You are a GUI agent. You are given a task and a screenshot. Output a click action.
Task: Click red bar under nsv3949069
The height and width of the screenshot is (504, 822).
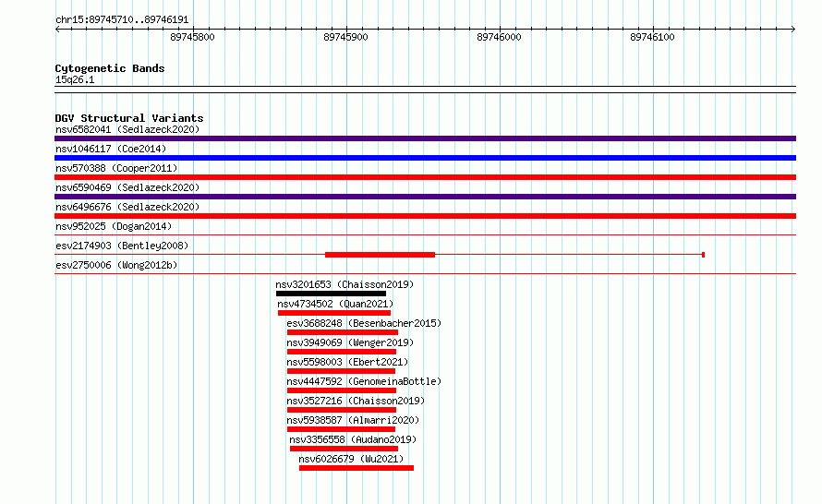click(x=342, y=352)
